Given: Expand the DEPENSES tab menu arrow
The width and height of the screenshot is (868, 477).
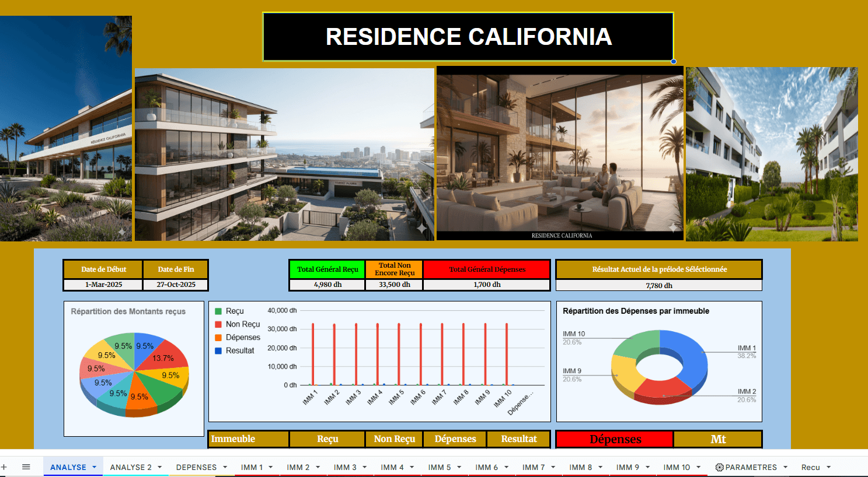Looking at the screenshot, I should [225, 467].
